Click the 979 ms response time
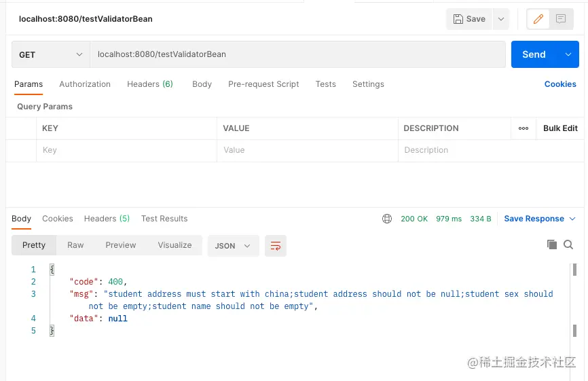This screenshot has height=381, width=588. tap(449, 219)
